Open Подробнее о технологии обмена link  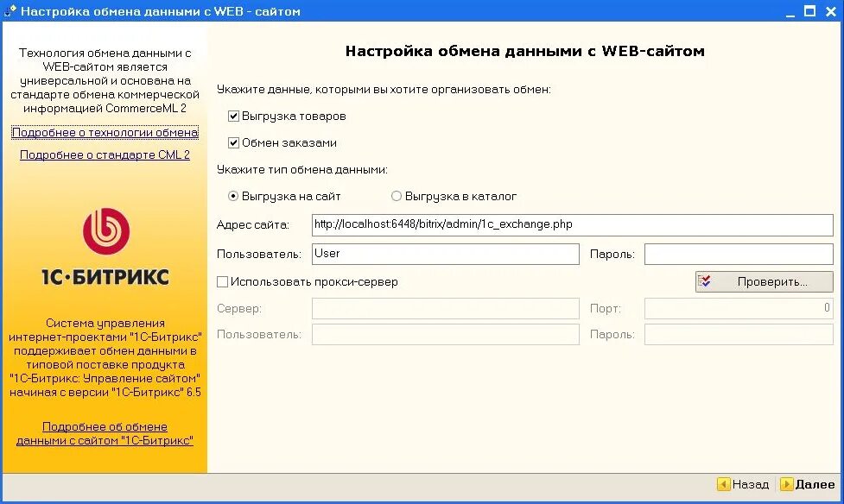point(105,132)
